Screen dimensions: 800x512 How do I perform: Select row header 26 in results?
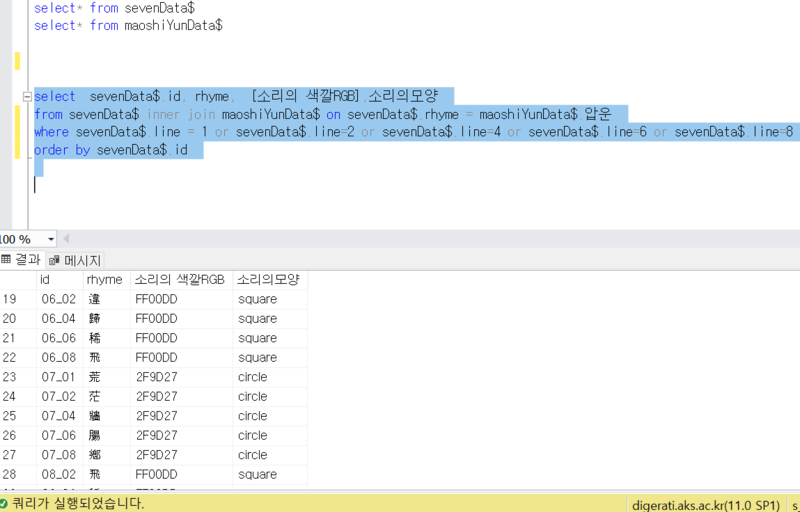(x=18, y=435)
